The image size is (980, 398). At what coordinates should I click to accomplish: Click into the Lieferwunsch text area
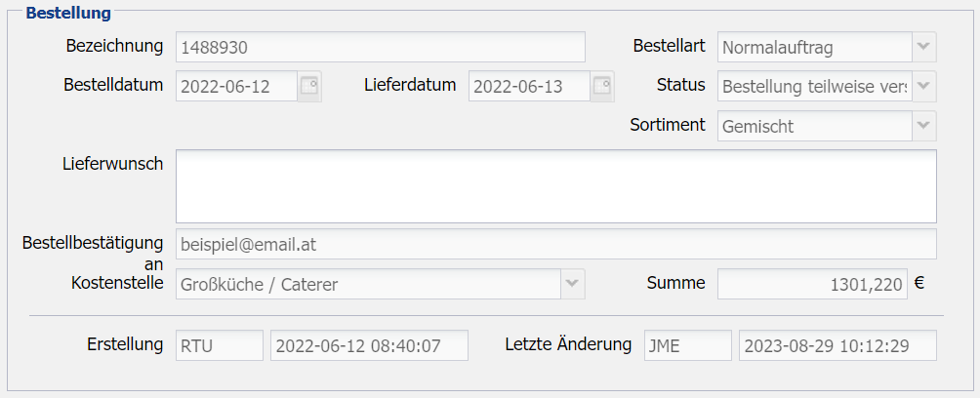click(x=556, y=185)
